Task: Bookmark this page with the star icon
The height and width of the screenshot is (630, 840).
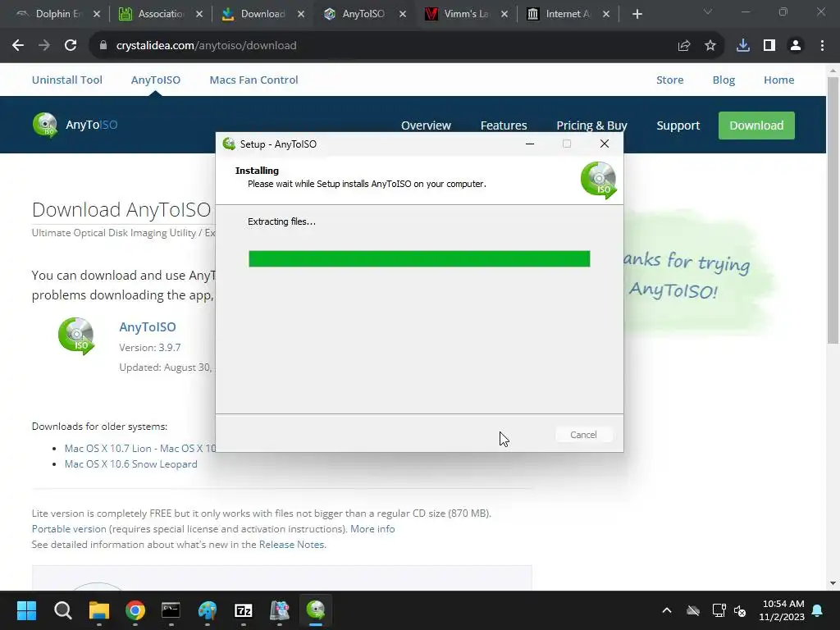Action: click(x=710, y=46)
